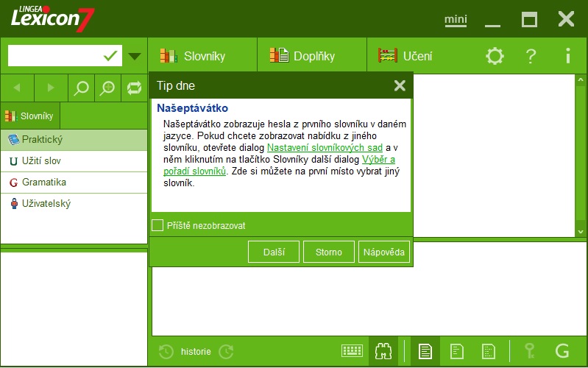Select the Praktický dictionary
The height and width of the screenshot is (368, 588).
tap(74, 140)
